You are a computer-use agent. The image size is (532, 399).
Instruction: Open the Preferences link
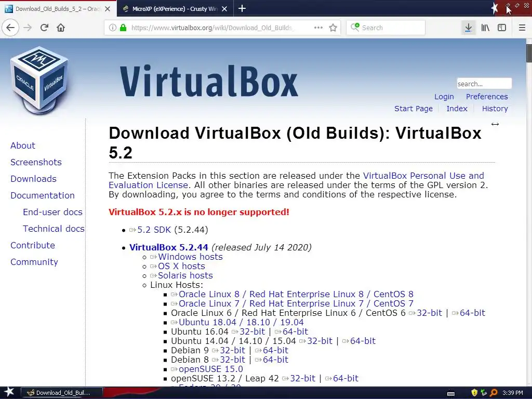[487, 97]
